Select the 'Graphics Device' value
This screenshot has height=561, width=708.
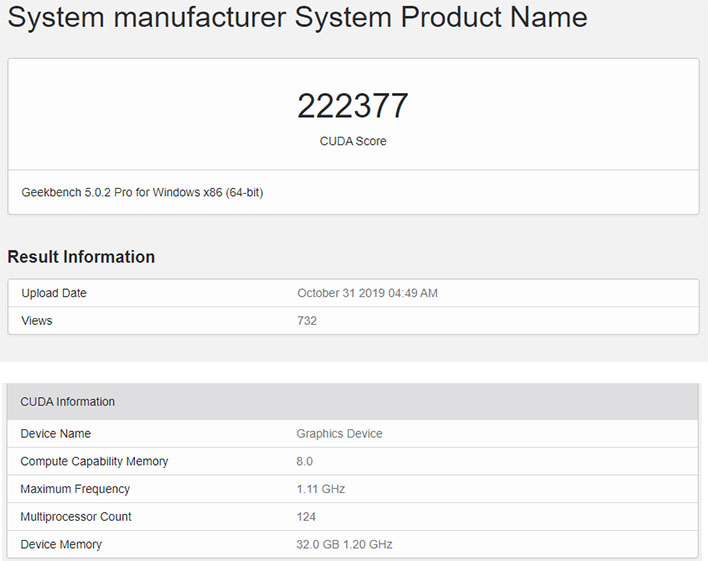[339, 434]
